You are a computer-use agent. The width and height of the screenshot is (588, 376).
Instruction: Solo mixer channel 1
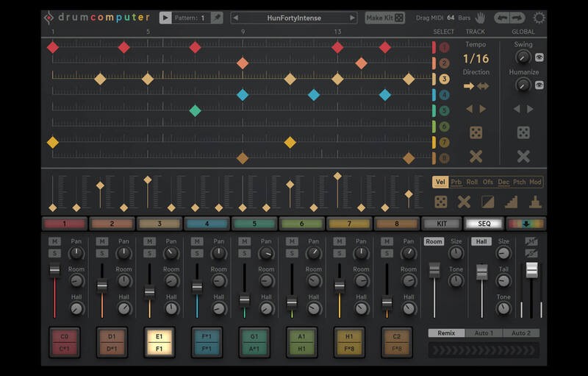click(x=54, y=253)
